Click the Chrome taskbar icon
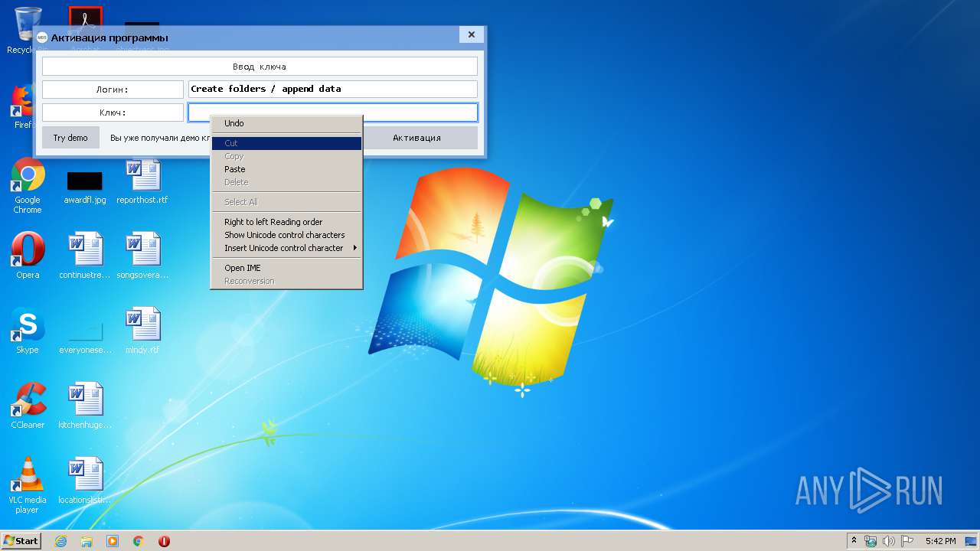Screen dimensions: 980x551 (139, 541)
